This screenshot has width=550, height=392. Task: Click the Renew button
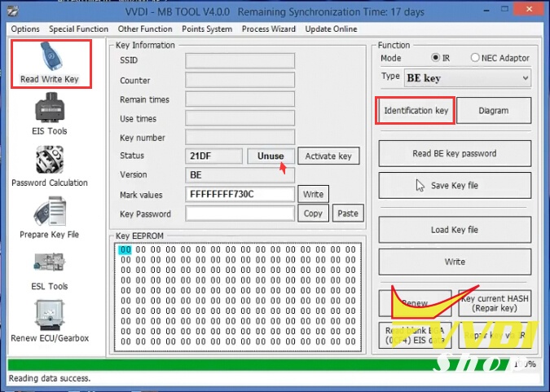[415, 303]
